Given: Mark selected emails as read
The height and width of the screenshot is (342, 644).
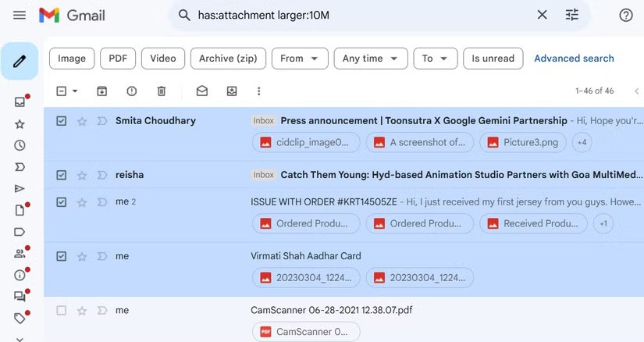Looking at the screenshot, I should (x=202, y=91).
